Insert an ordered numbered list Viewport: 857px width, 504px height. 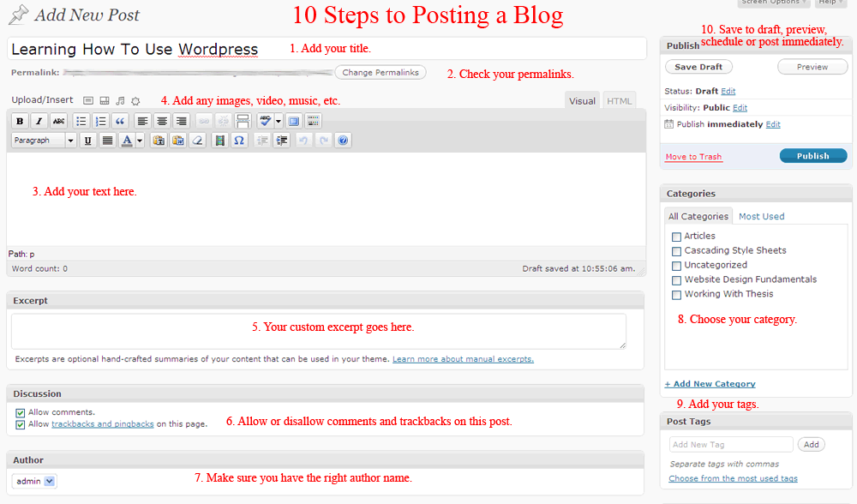[100, 121]
